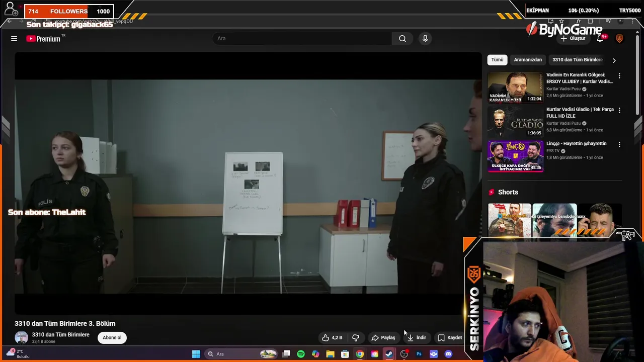The height and width of the screenshot is (362, 644).
Task: Open the Windows Start menu
Action: click(x=196, y=354)
